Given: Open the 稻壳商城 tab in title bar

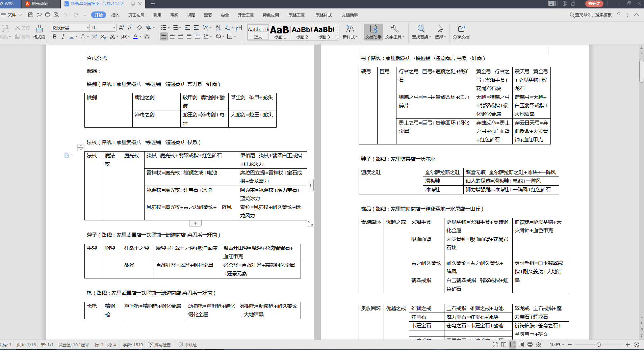Looking at the screenshot, I should click(40, 4).
